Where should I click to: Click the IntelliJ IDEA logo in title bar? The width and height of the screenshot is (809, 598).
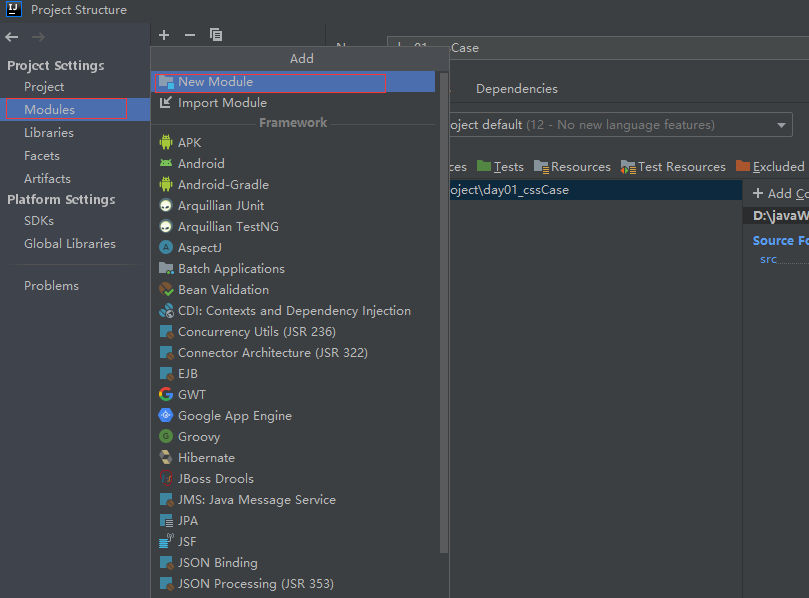point(14,9)
